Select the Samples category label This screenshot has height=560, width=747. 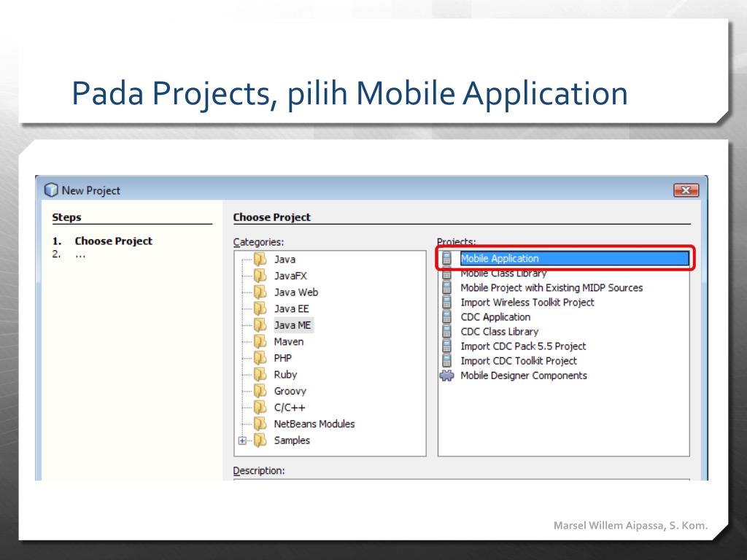pyautogui.click(x=292, y=440)
